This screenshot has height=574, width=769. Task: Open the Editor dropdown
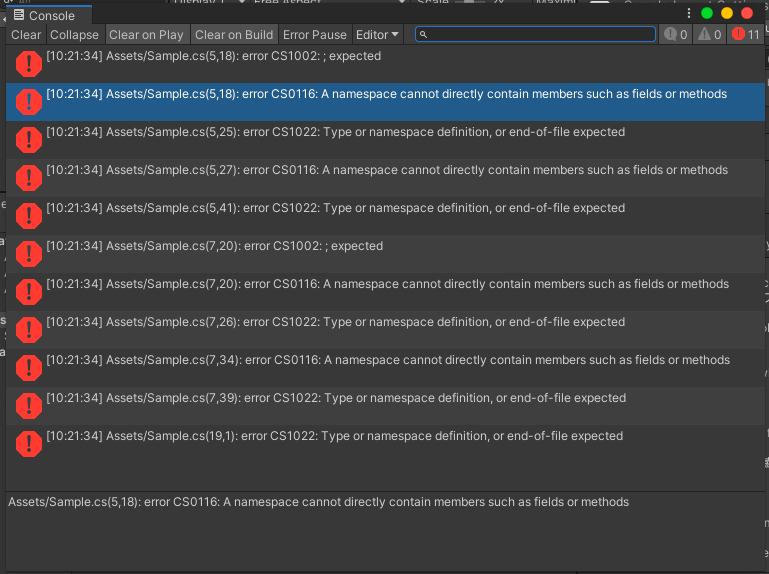coord(377,35)
